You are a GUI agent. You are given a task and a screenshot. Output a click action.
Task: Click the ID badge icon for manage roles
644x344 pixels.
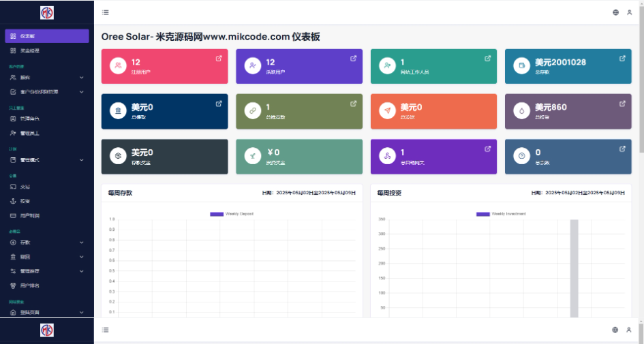(x=13, y=119)
